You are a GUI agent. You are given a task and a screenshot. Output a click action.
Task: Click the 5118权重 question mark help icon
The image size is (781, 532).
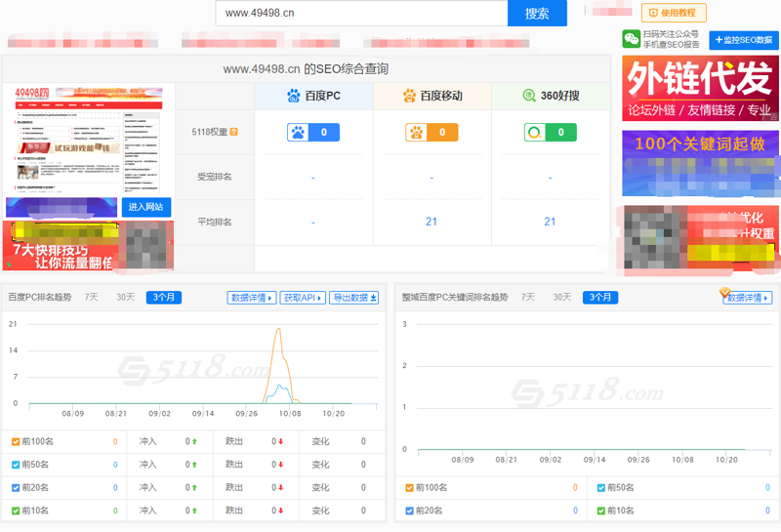[233, 132]
